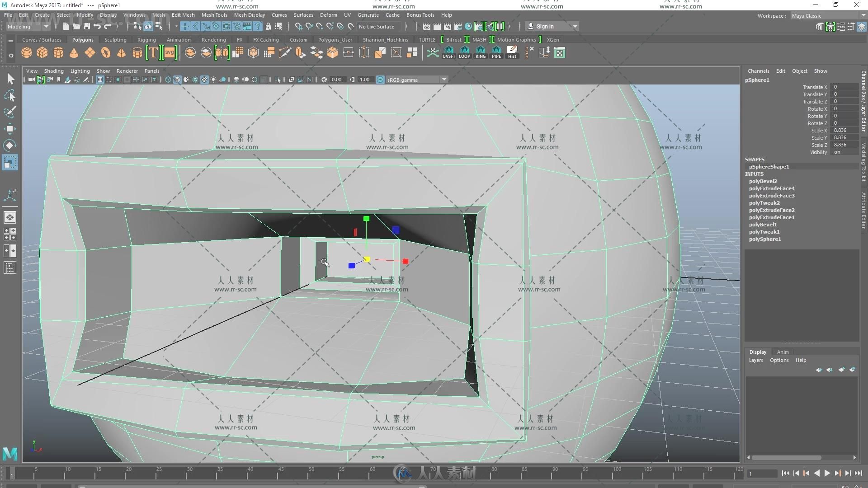Screen dimensions: 868x488
Task: Toggle the Bifrost plugin button
Action: 454,39
